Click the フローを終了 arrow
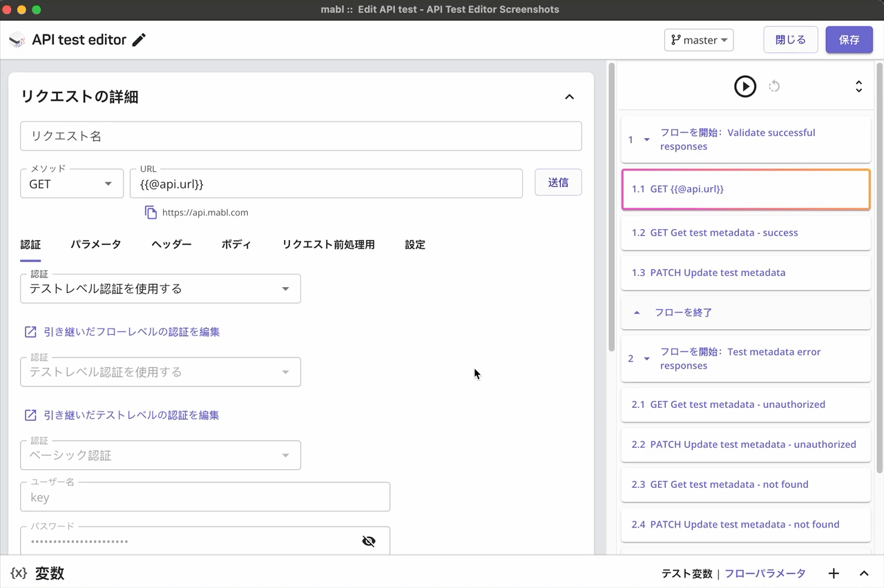Viewport: 884px width, 588px height. pos(637,313)
